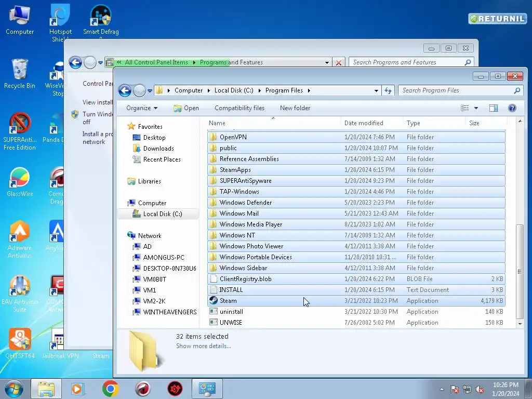
Task: Open the Hotspot Shield desktop shortcut
Action: point(60,22)
